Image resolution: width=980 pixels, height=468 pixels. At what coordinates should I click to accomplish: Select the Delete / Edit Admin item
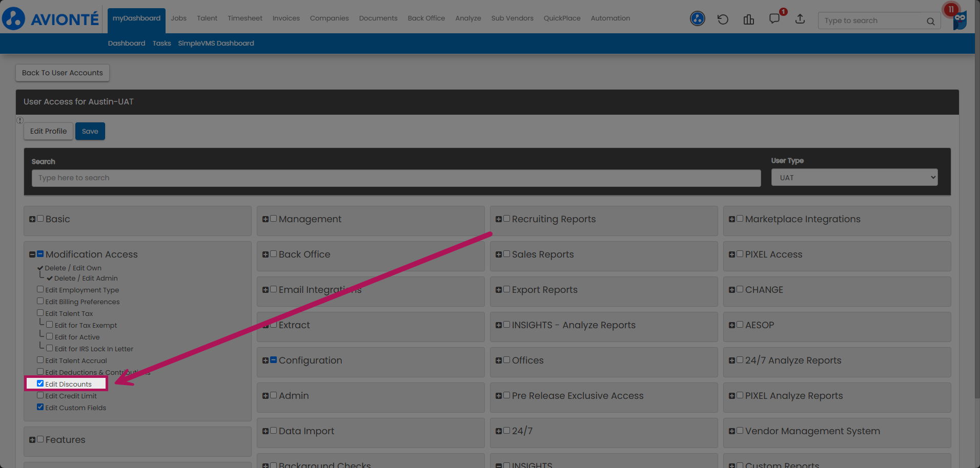click(x=86, y=279)
